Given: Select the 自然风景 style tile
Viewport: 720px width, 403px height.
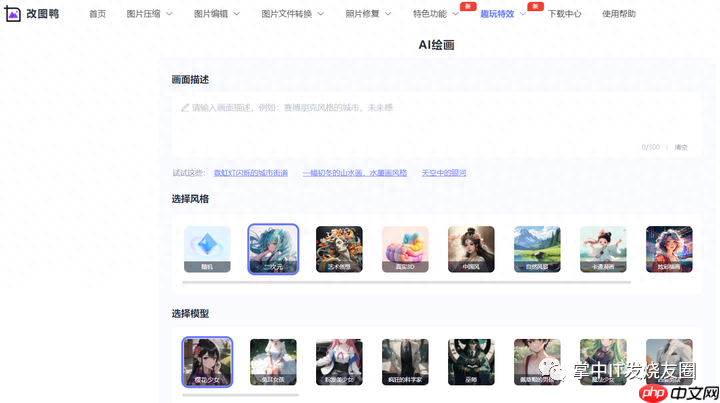Looking at the screenshot, I should (537, 249).
